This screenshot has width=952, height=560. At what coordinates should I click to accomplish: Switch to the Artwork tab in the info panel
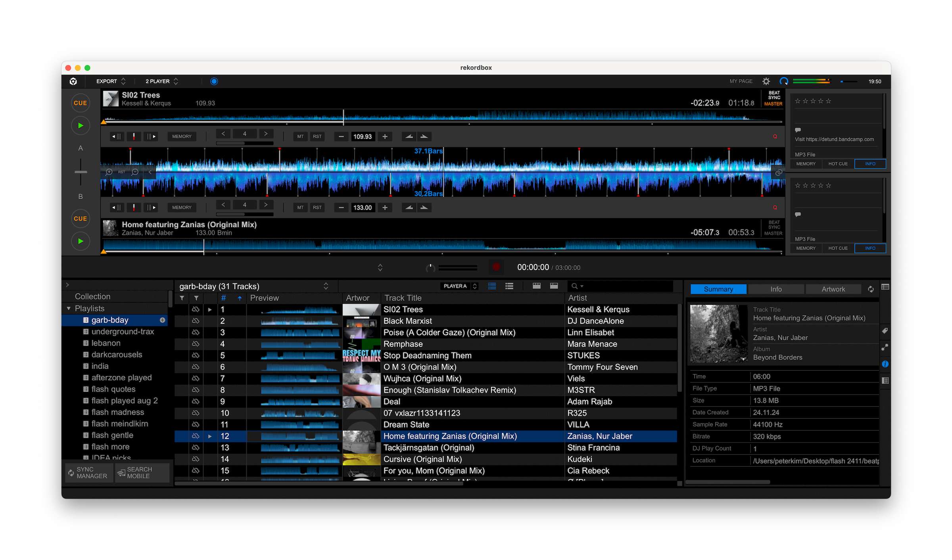point(833,289)
